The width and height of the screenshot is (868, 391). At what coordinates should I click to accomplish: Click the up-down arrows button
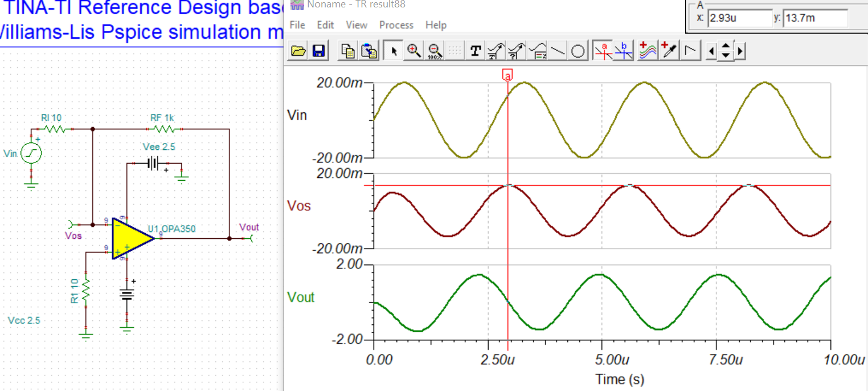point(725,51)
